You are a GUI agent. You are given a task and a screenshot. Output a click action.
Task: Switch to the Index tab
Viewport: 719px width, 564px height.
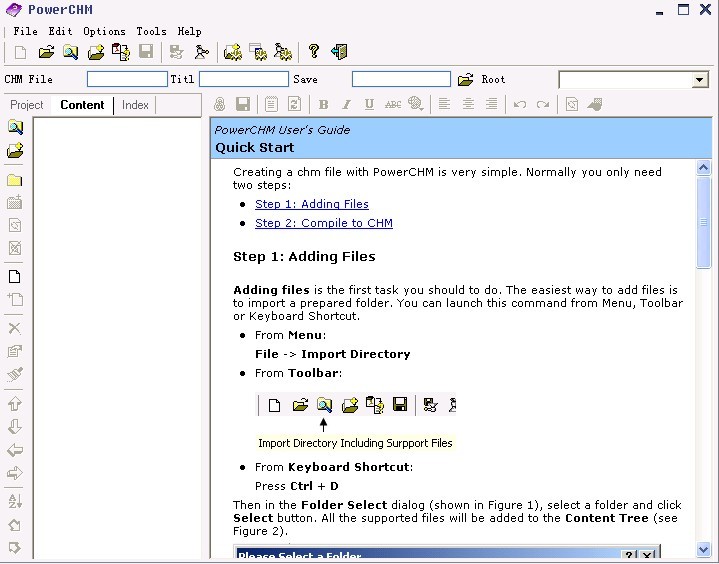coord(135,105)
